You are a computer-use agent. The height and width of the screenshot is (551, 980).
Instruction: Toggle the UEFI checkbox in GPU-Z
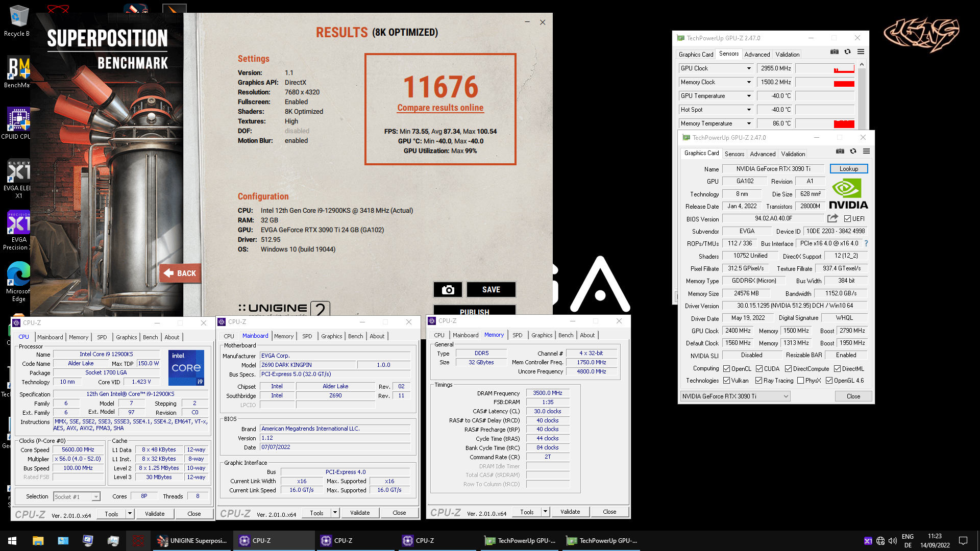point(847,219)
